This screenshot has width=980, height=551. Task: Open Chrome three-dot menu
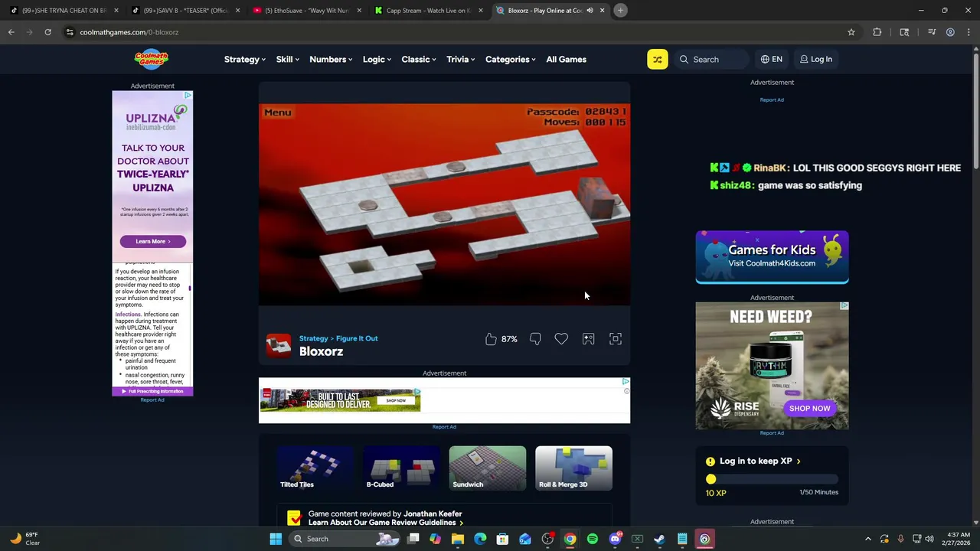point(969,32)
